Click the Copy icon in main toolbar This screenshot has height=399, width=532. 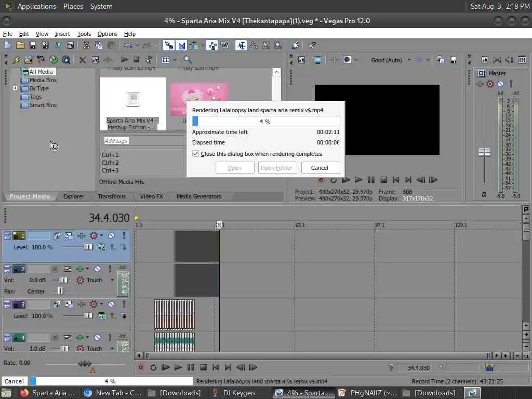99,45
